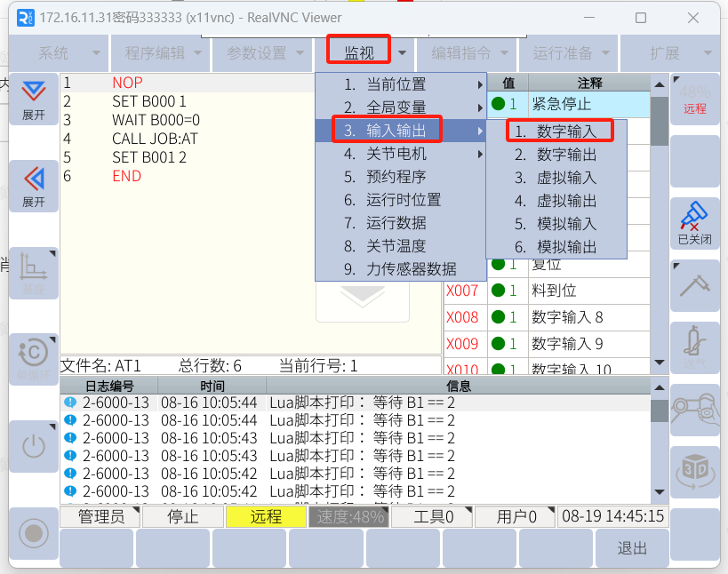
Task: Click the log panel scroll-down arrow
Action: tap(659, 491)
